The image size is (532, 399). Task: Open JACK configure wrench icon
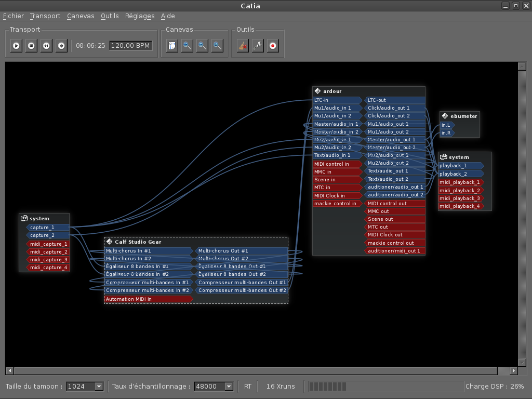click(x=258, y=46)
